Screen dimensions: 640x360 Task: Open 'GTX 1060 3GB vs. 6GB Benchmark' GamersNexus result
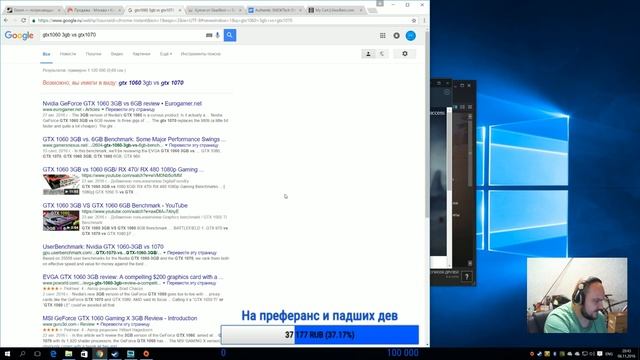click(x=134, y=139)
